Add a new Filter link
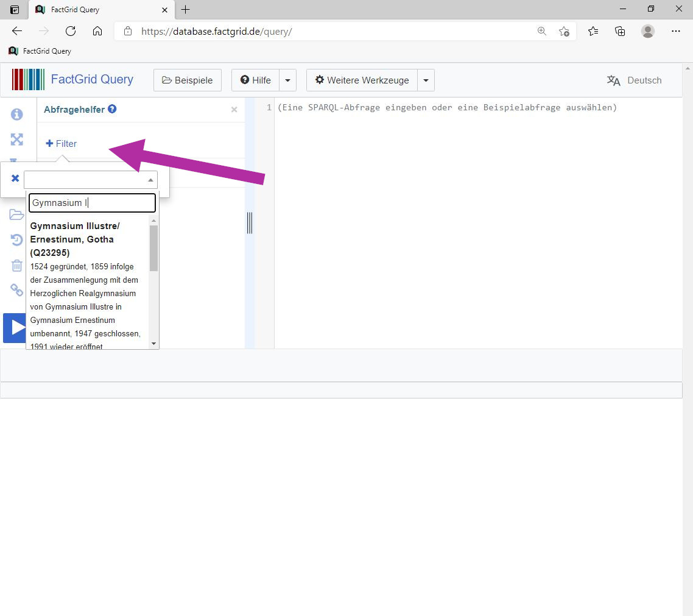Screen dimensions: 693x616 [62, 144]
